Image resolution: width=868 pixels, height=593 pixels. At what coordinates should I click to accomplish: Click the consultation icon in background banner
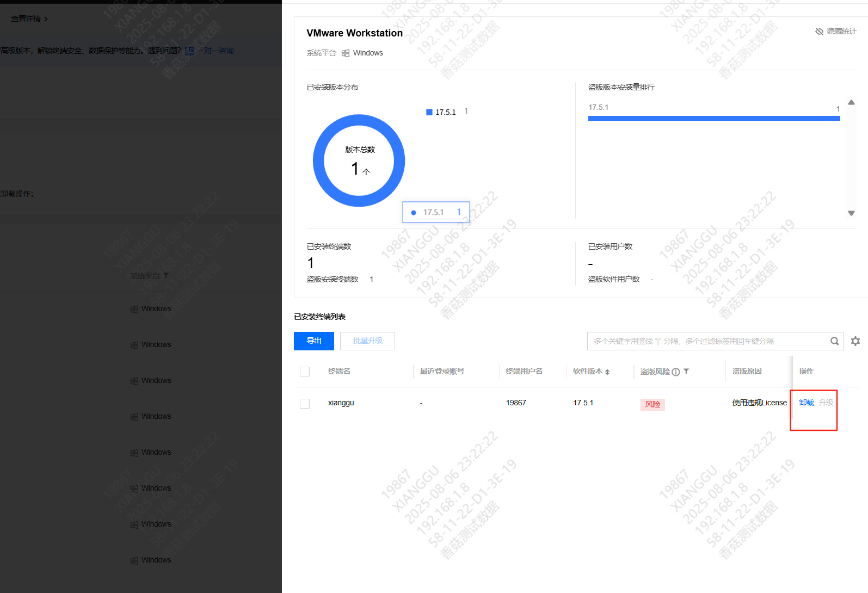(189, 51)
